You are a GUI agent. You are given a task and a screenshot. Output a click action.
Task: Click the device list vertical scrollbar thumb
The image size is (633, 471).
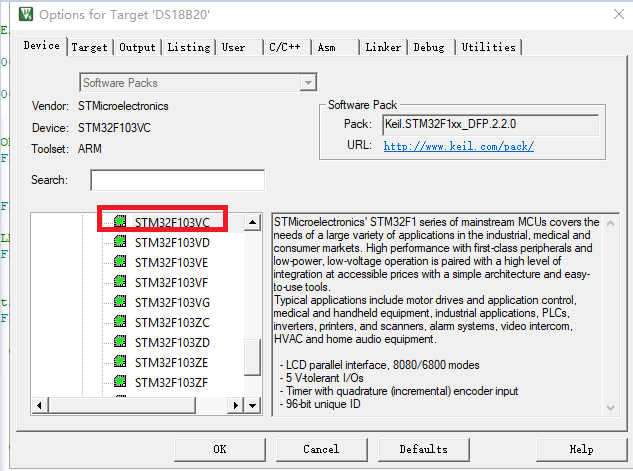(252, 357)
